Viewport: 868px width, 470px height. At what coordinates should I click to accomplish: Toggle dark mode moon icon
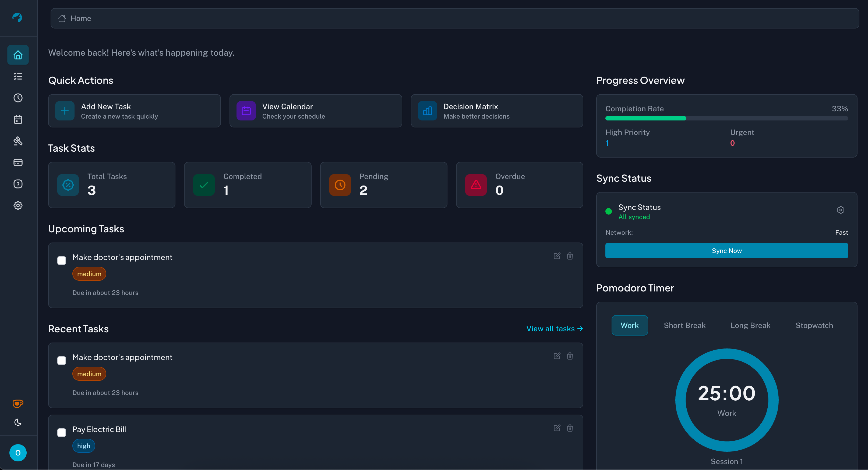click(x=18, y=422)
